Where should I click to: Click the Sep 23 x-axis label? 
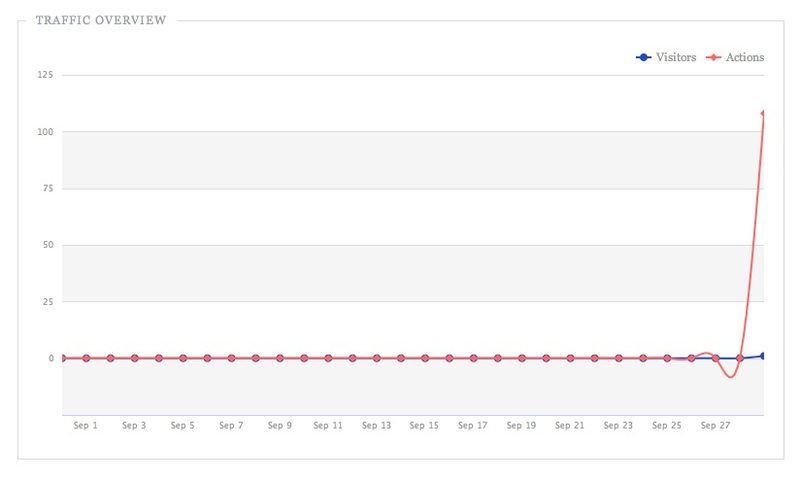coord(619,425)
